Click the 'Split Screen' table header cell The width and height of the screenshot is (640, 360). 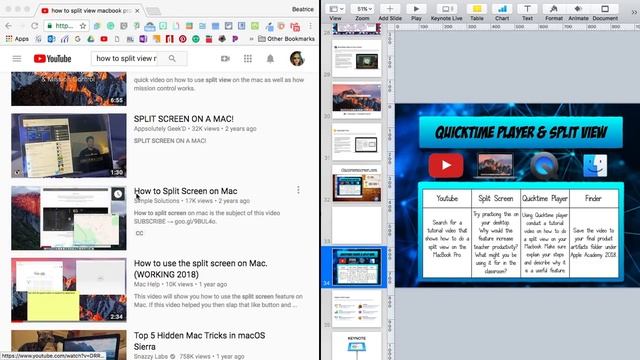(496, 199)
